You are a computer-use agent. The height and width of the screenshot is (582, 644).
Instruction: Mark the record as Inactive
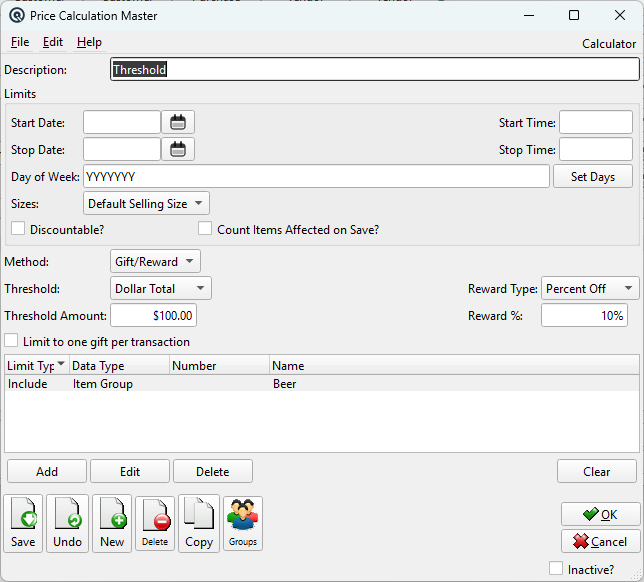click(x=556, y=568)
